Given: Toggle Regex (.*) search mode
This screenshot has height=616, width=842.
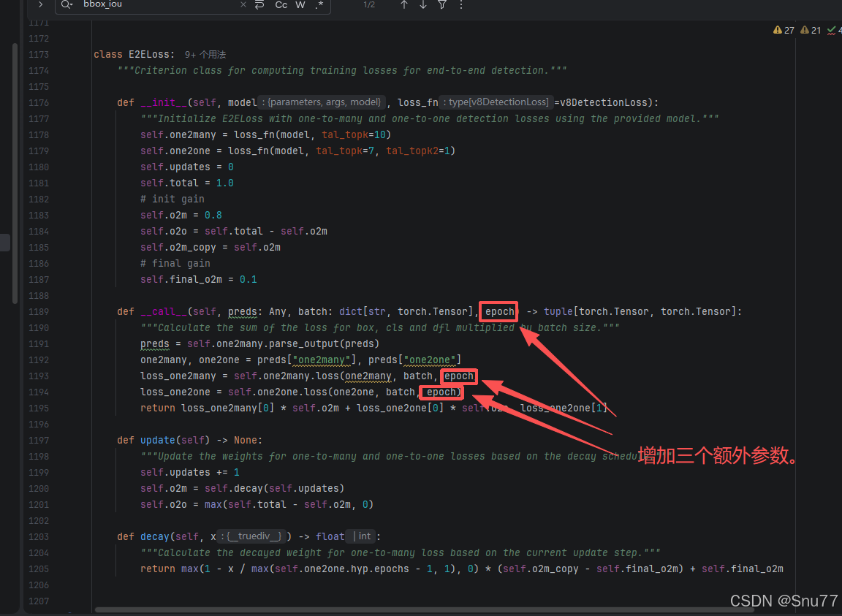Looking at the screenshot, I should tap(319, 4).
